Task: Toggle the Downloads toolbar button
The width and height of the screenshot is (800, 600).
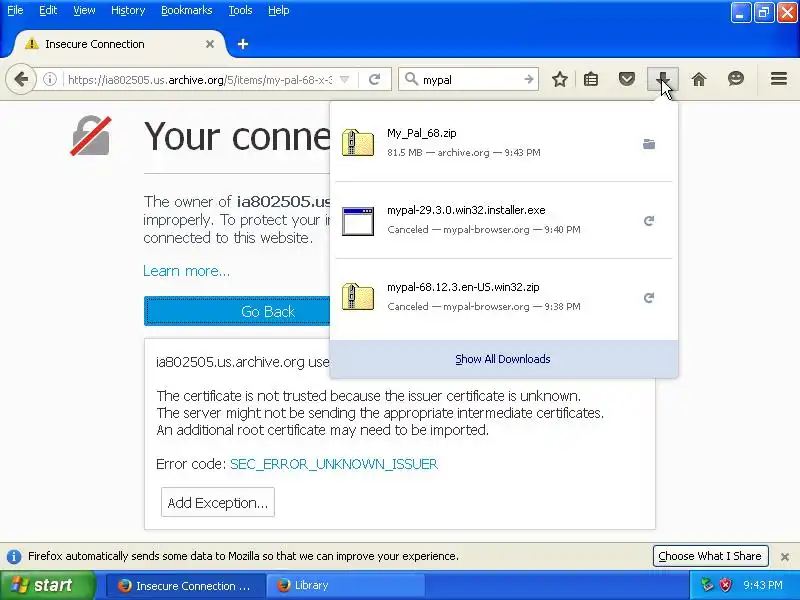Action: click(663, 79)
